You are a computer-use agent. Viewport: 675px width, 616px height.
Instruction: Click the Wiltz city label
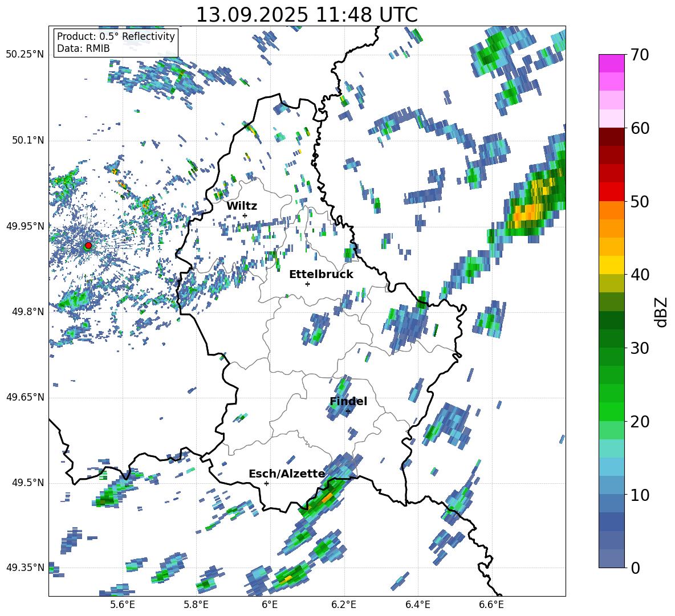point(242,206)
